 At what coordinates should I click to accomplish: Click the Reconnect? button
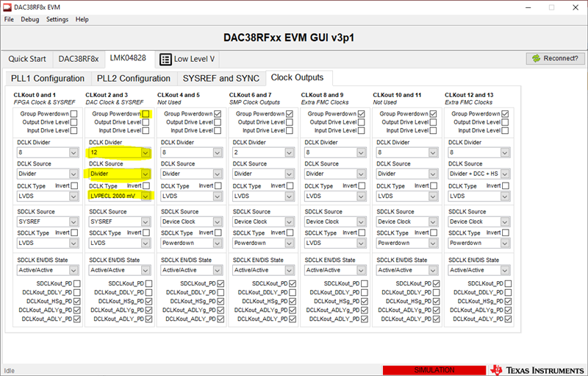tap(556, 59)
